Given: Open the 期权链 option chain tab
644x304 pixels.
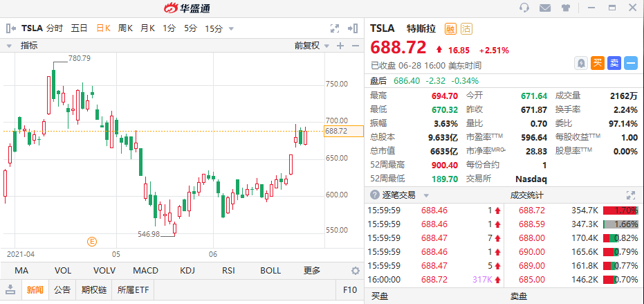Looking at the screenshot, I should (94, 290).
